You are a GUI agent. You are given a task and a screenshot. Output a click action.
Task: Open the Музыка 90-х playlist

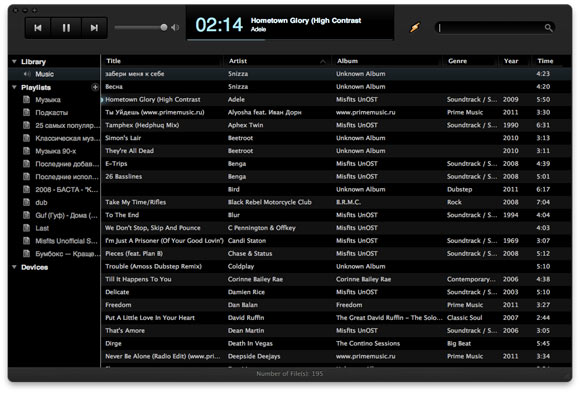[54, 151]
